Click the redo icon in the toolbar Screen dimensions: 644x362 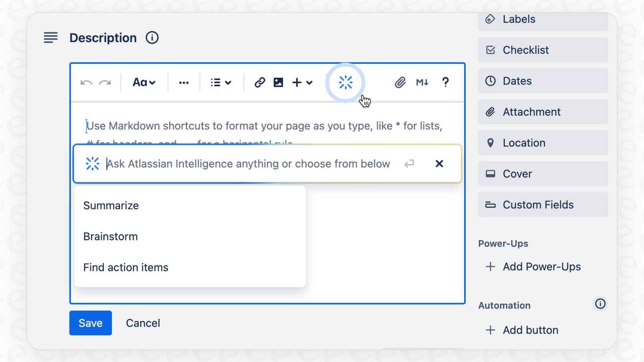(x=105, y=82)
